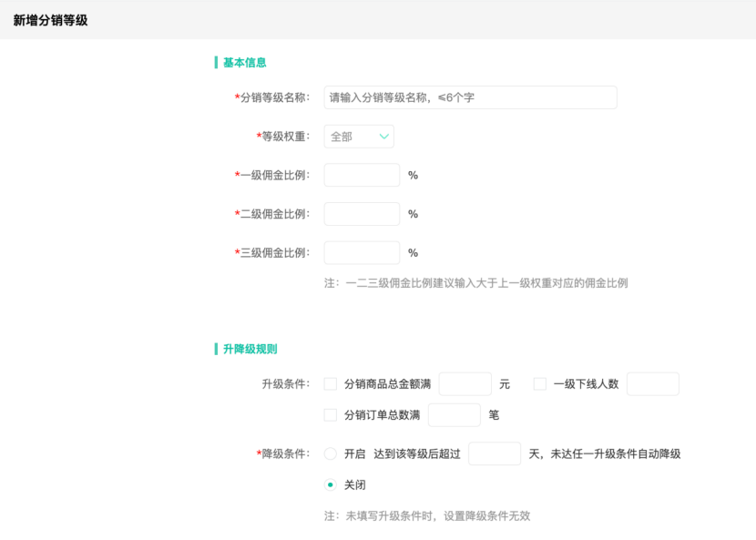This screenshot has width=756, height=540.
Task: Select the 开启 downgrade radio option
Action: pos(328,453)
